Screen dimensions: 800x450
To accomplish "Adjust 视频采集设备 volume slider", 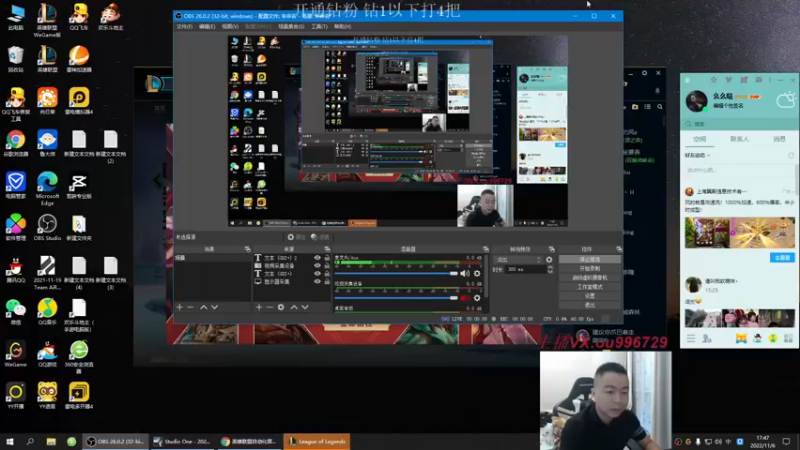I will coord(396,298).
